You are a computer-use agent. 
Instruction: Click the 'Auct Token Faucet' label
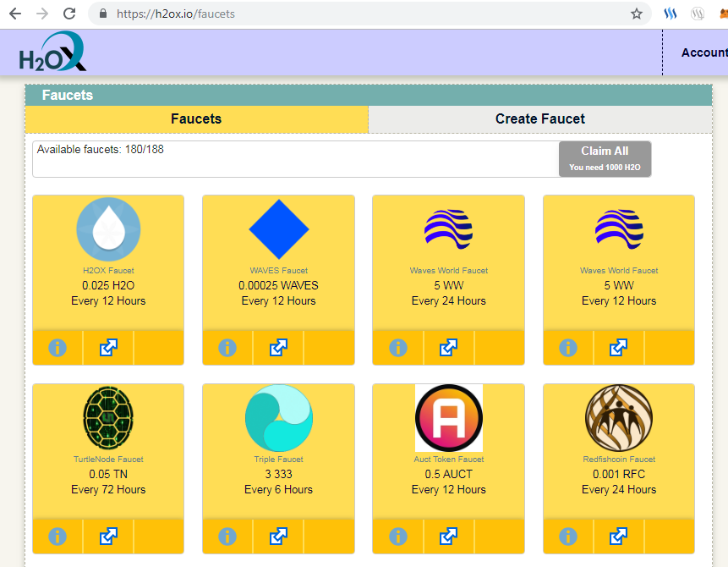tap(448, 460)
